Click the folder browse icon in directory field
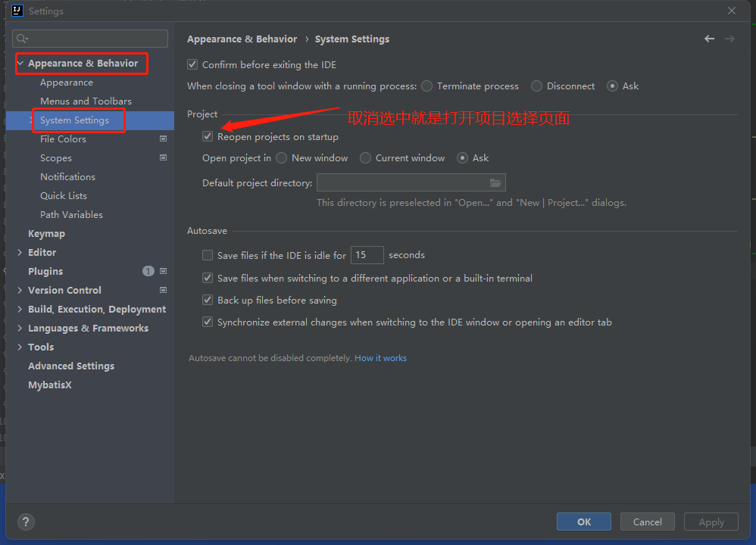756x545 pixels. (x=495, y=182)
